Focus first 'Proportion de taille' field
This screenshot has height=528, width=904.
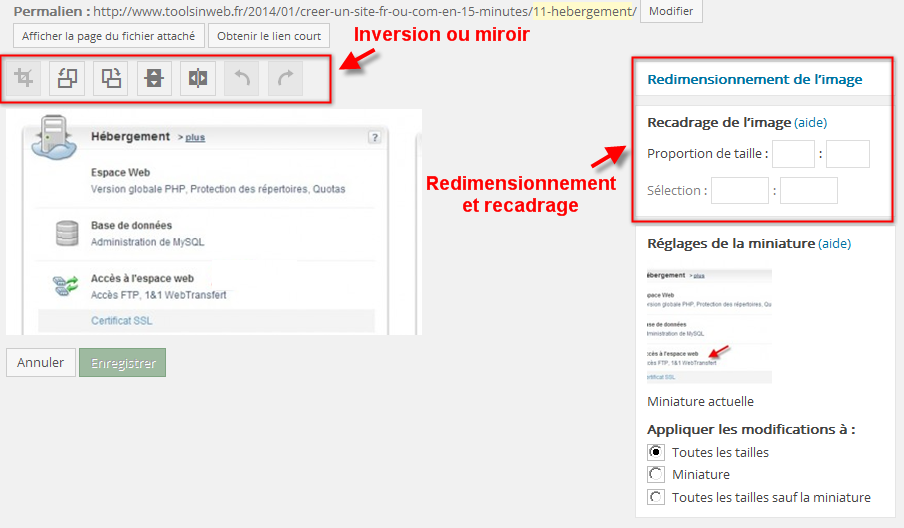(x=793, y=154)
